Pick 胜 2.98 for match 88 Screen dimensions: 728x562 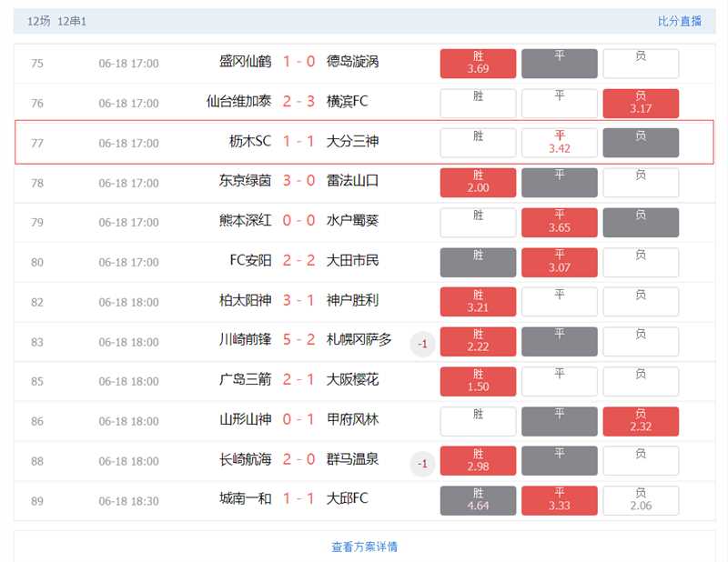(478, 461)
